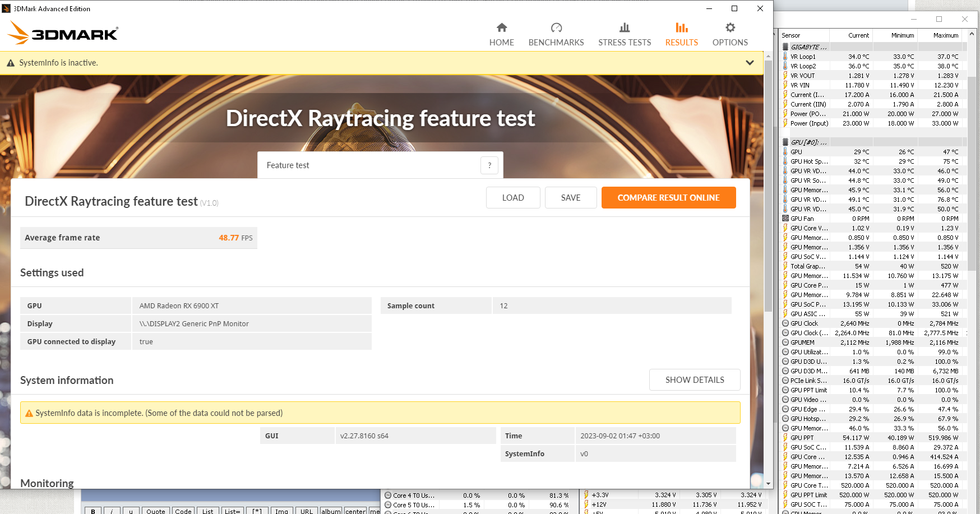Expand the SystemInfo inactive warning chevron
980x514 pixels.
pyautogui.click(x=750, y=63)
